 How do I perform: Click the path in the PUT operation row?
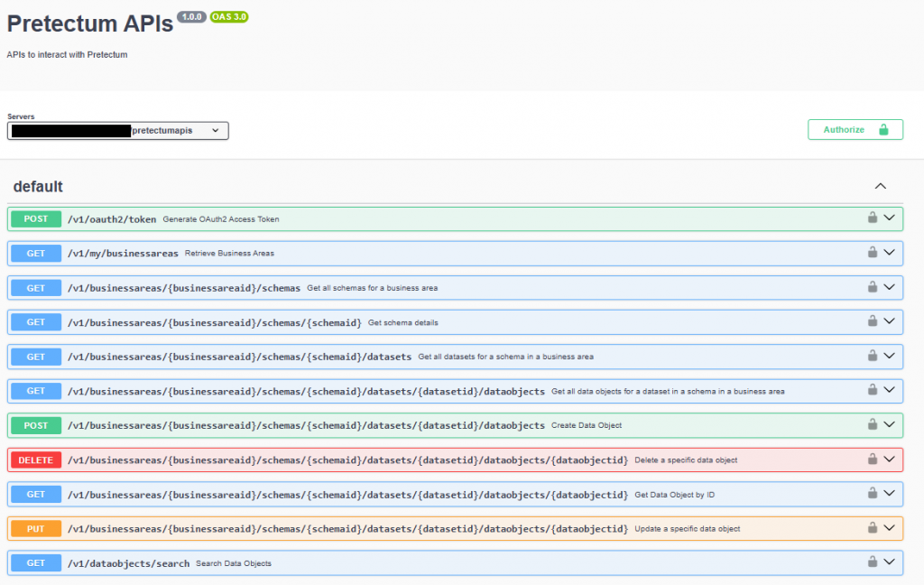347,529
